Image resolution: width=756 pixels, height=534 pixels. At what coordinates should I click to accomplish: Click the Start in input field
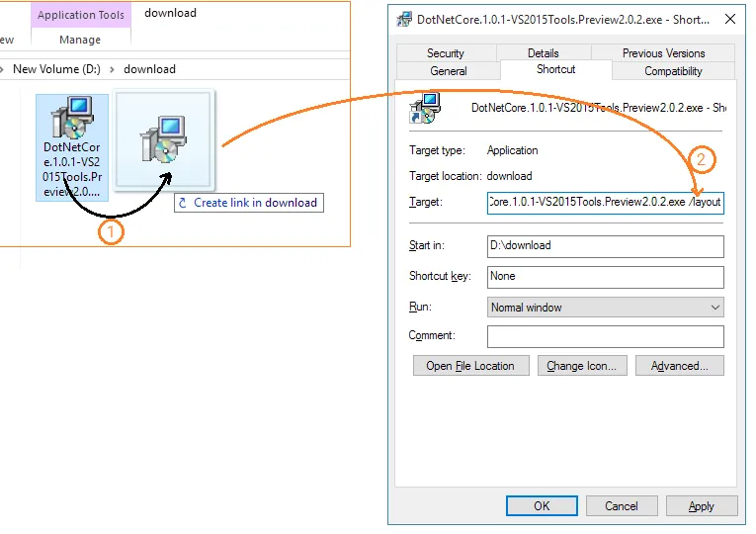(x=605, y=246)
